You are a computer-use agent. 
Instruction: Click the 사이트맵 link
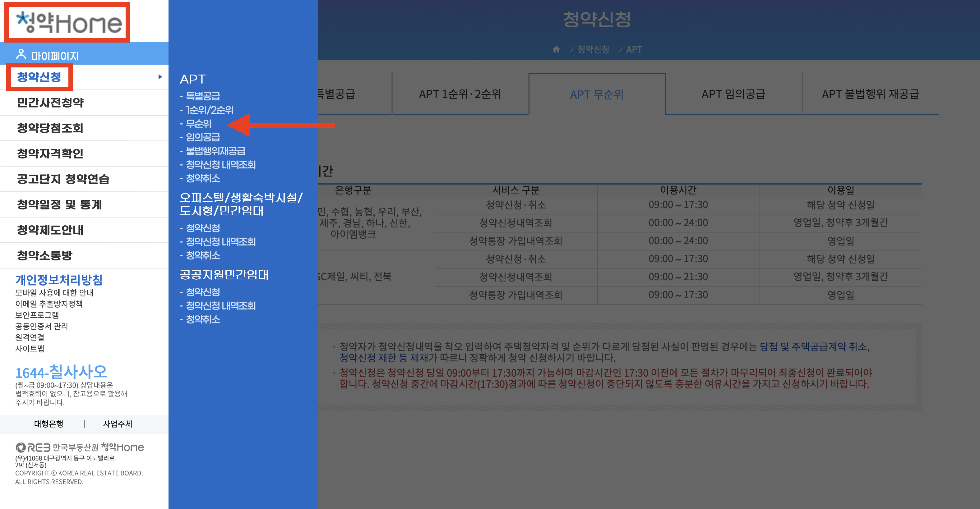tap(30, 348)
